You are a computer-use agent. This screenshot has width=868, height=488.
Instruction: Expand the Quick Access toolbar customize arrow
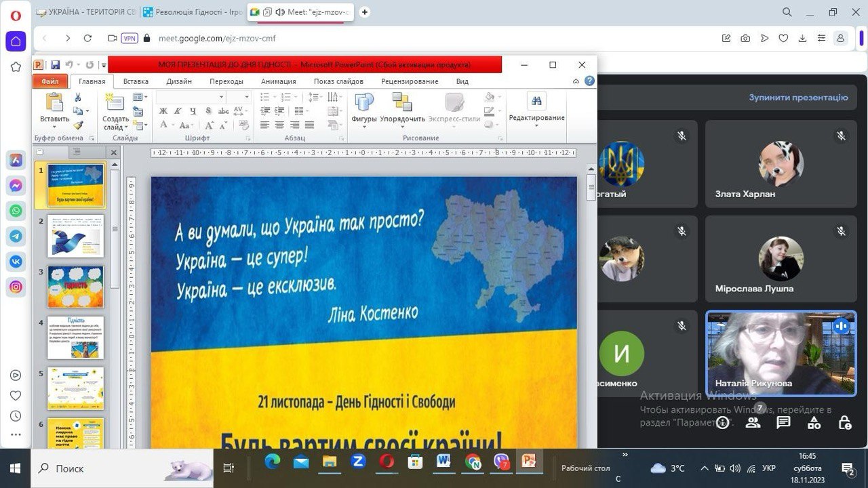point(104,65)
